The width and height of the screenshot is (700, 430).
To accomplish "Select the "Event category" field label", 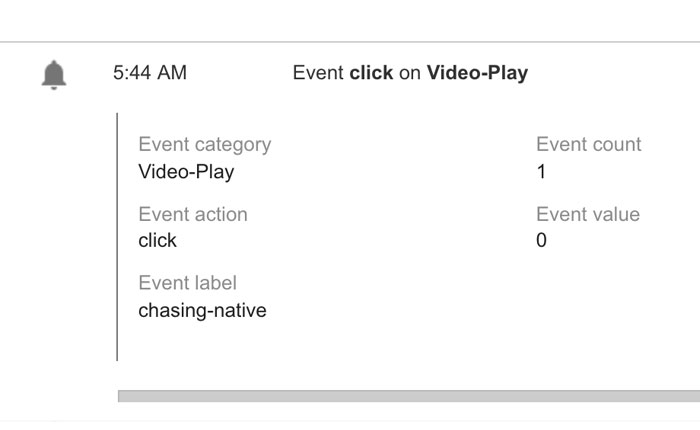I will 204,144.
